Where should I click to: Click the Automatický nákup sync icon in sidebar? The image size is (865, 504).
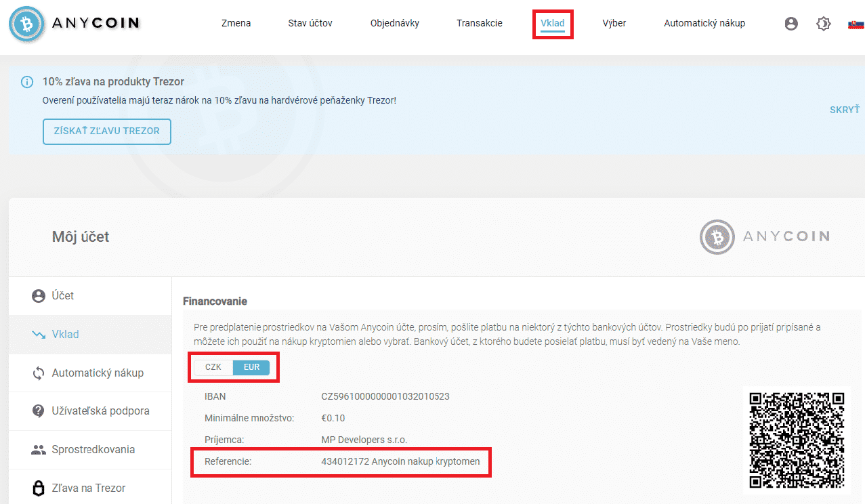pyautogui.click(x=39, y=373)
